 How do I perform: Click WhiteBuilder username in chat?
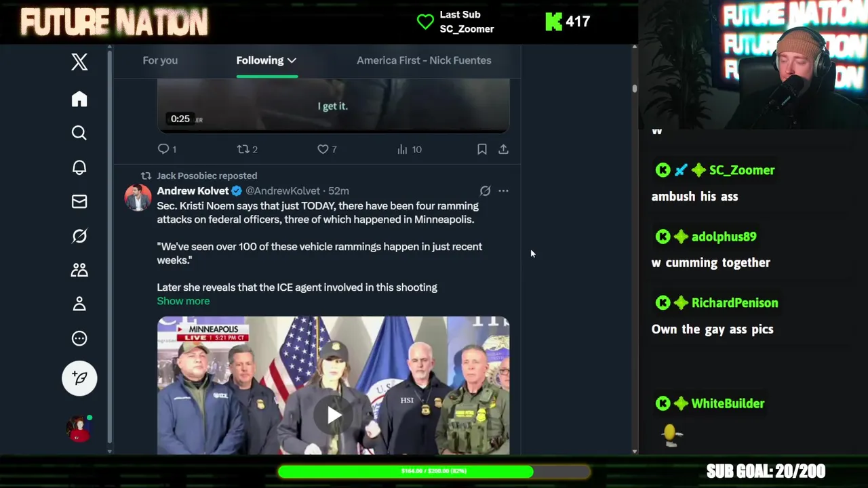(x=728, y=403)
